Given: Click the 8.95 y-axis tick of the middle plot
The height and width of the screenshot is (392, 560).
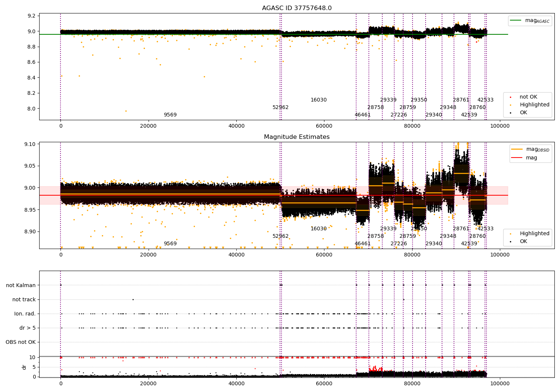Looking at the screenshot, I should pos(30,210).
